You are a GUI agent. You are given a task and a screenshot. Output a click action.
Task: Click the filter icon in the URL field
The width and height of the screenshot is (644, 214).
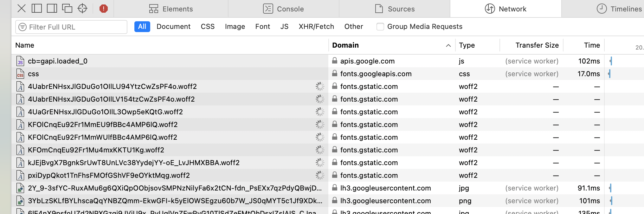[23, 27]
